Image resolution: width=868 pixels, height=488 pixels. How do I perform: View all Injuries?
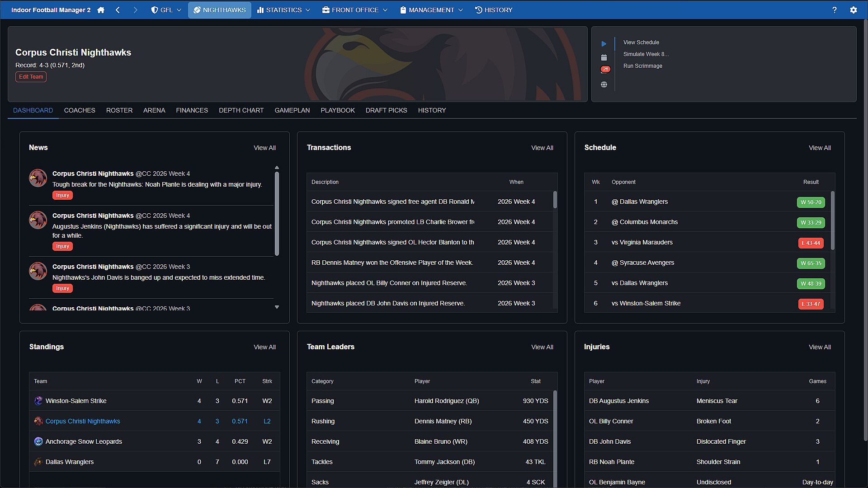(820, 347)
